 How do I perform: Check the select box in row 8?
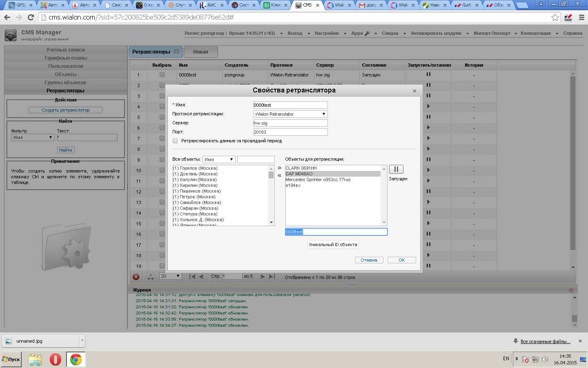click(162, 149)
